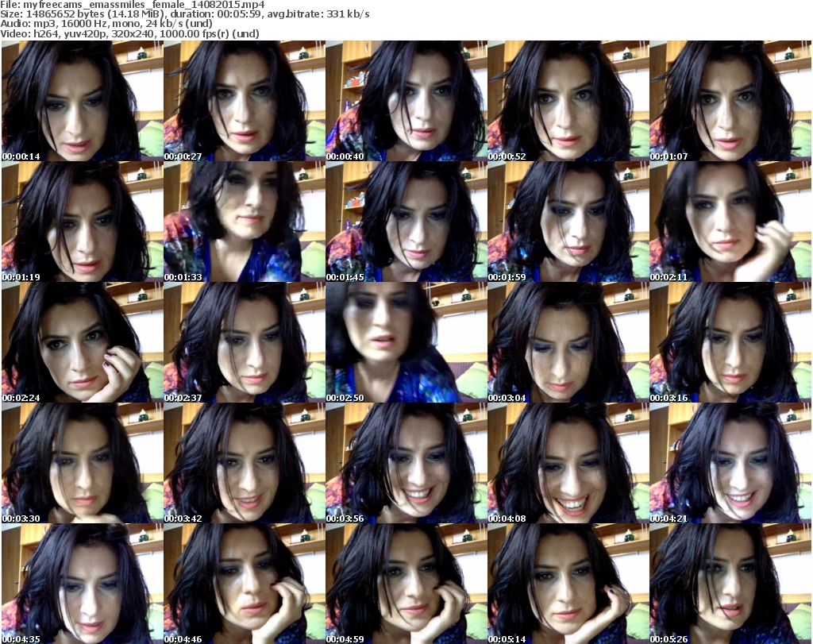Select the thumbnail timestamped 00:00:40

[x=406, y=101]
